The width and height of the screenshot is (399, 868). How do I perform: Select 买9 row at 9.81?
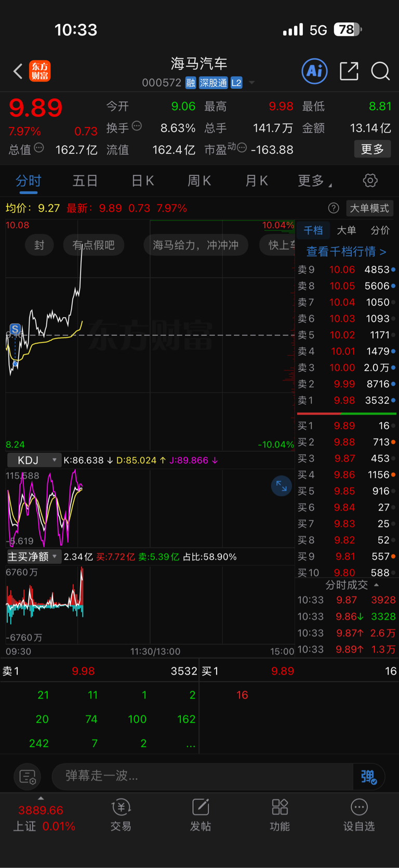click(x=347, y=556)
